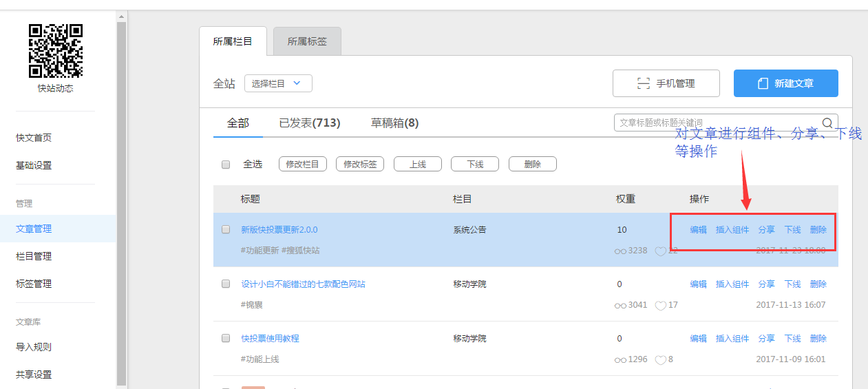Image resolution: width=868 pixels, height=389 pixels.
Task: Click the QR code image in sidebar
Action: (55, 51)
